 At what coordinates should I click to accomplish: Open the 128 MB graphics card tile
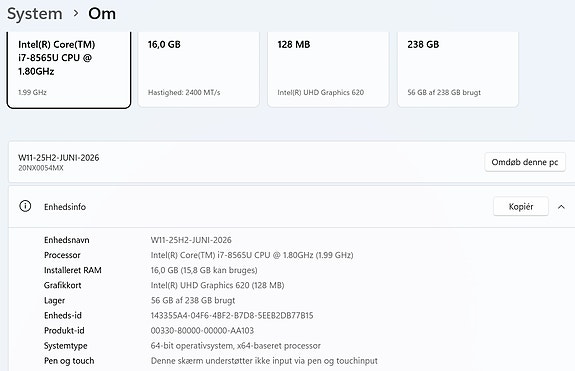tap(328, 70)
